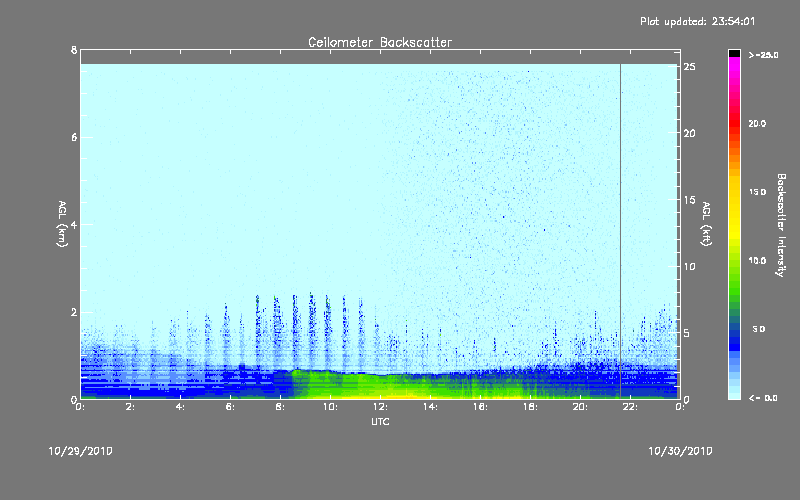800x500 pixels.
Task: Click the '22:' hour label on UTC axis
Action: click(631, 407)
